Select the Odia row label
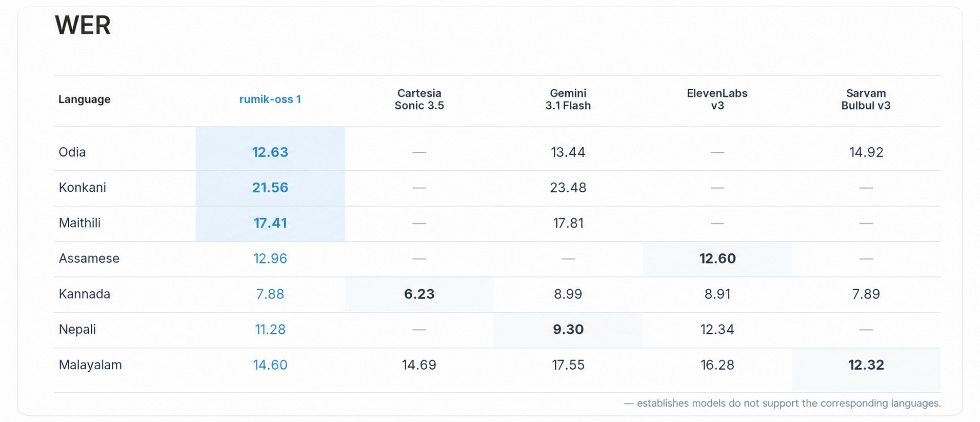Viewport: 980px width, 422px height. pyautogui.click(x=72, y=152)
